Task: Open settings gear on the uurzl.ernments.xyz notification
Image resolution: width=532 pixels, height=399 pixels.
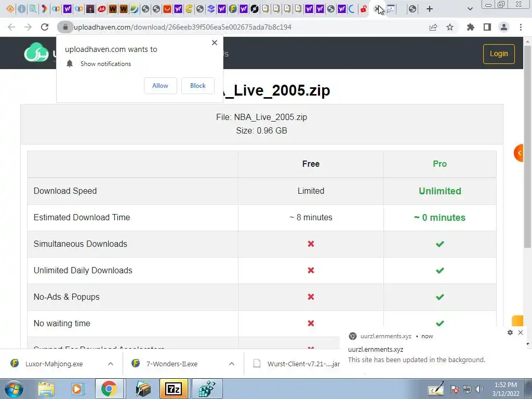Action: [510, 332]
